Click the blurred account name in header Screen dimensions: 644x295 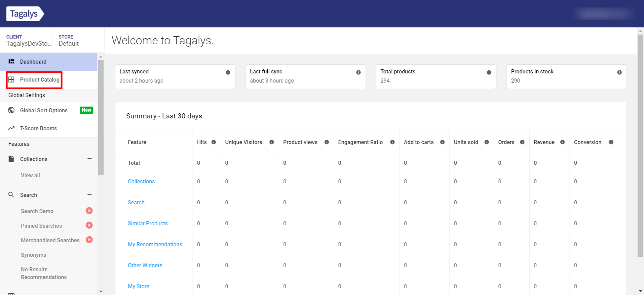coord(604,14)
